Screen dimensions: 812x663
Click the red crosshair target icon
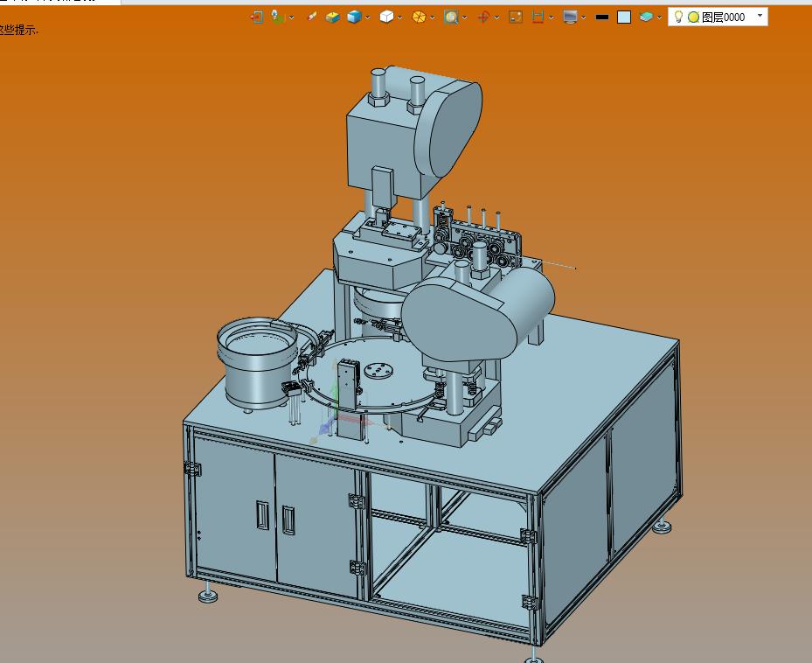[x=483, y=17]
